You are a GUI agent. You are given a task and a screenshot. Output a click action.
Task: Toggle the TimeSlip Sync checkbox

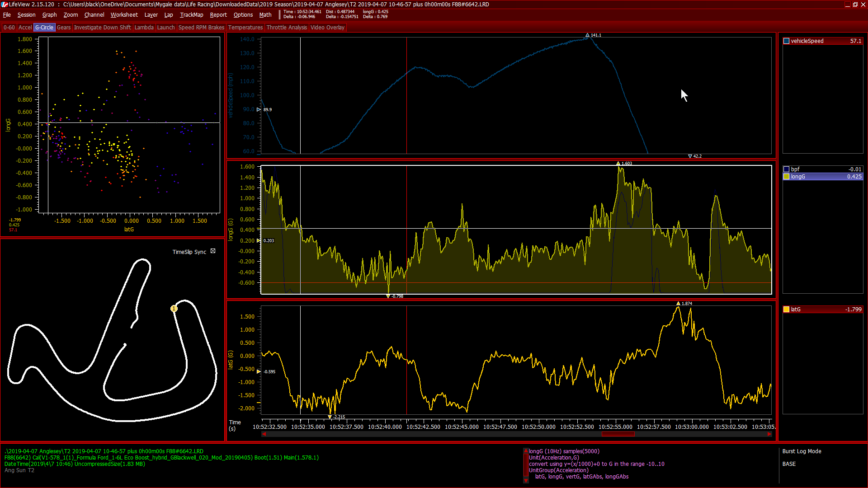[213, 251]
